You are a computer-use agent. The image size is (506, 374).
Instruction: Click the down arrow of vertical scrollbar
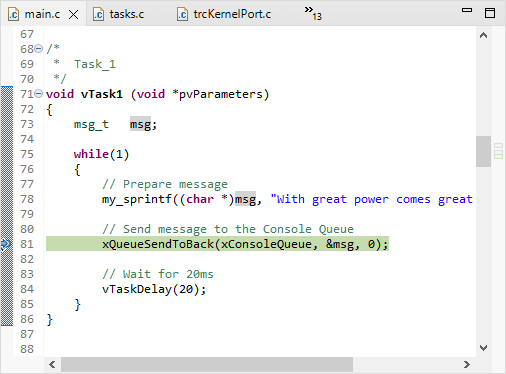point(483,348)
